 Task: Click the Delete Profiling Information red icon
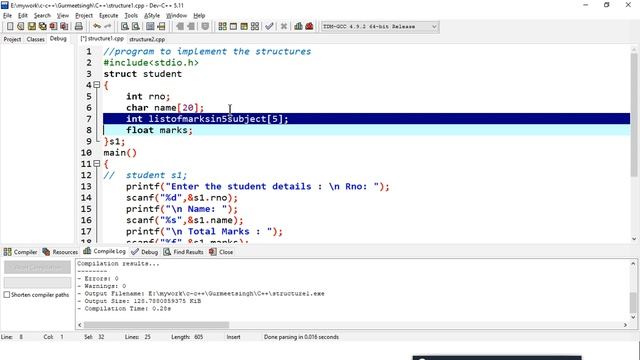309,27
